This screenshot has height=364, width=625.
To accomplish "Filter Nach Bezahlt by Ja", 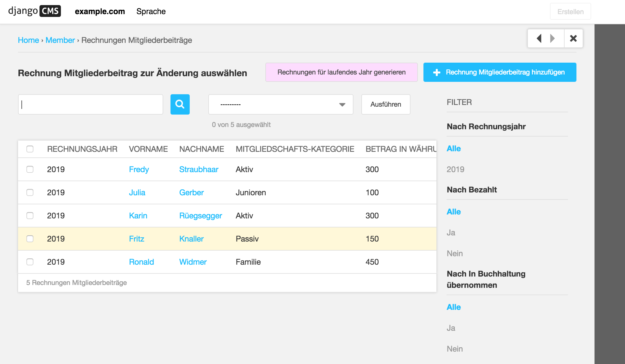I will click(451, 233).
